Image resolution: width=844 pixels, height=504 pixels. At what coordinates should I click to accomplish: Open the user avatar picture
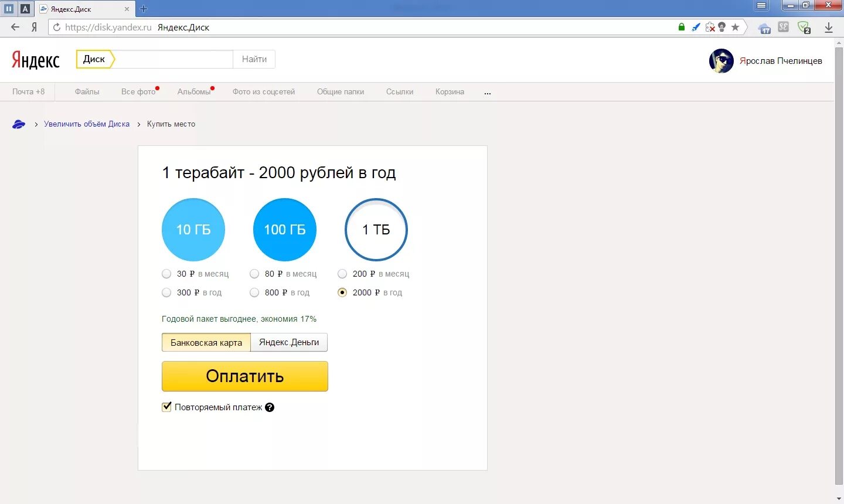point(722,61)
